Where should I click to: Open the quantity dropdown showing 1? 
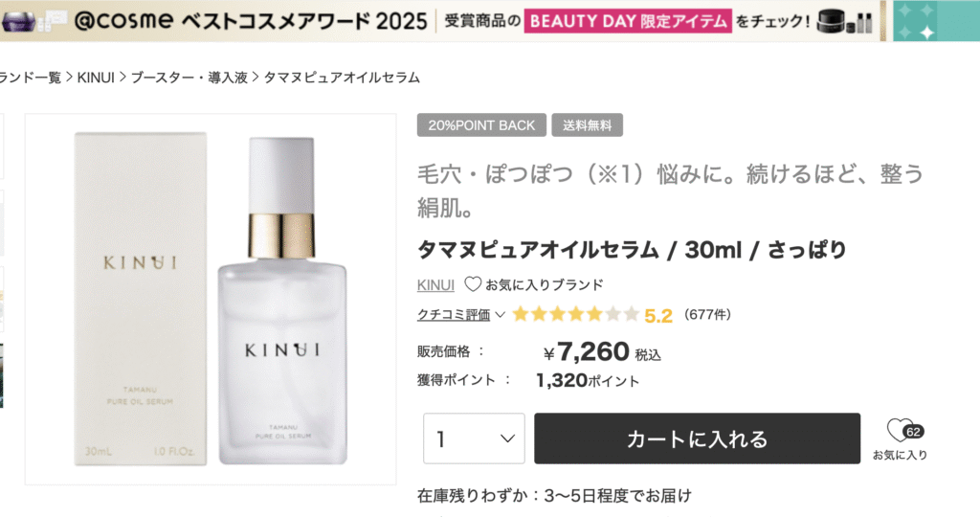point(474,438)
